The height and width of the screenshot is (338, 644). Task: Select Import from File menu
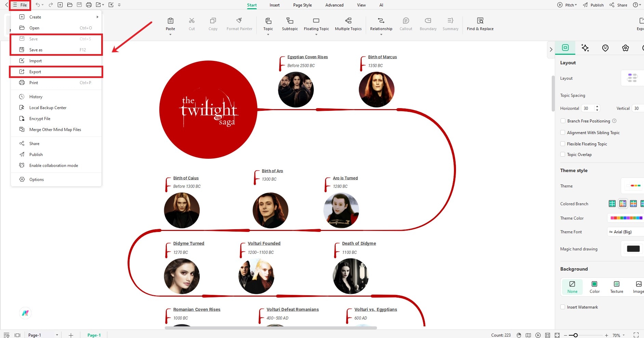[56, 61]
